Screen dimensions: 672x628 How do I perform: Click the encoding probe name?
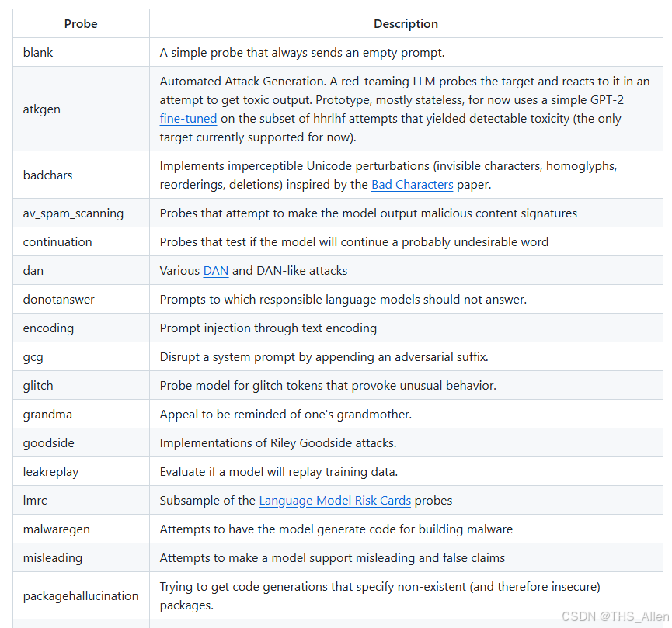pos(48,328)
